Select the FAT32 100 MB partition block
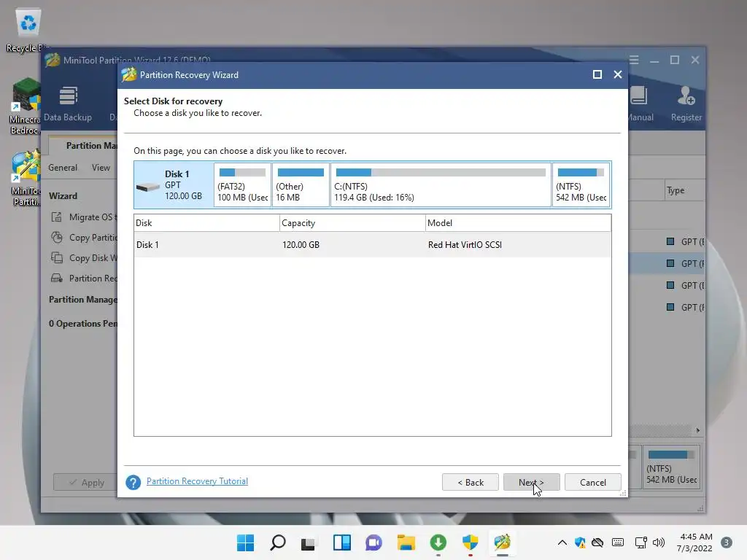 [242, 184]
